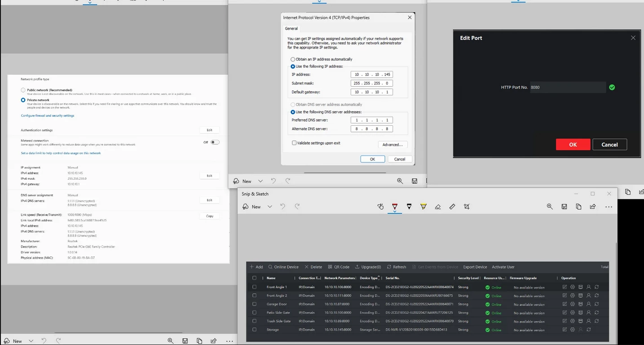
Task: Select the red ballpoint pen tool
Action: click(395, 207)
